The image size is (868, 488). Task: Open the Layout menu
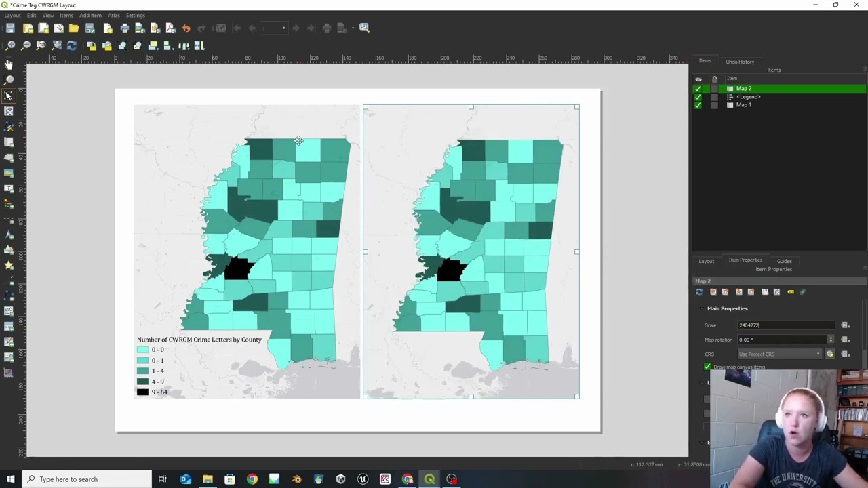[x=12, y=15]
